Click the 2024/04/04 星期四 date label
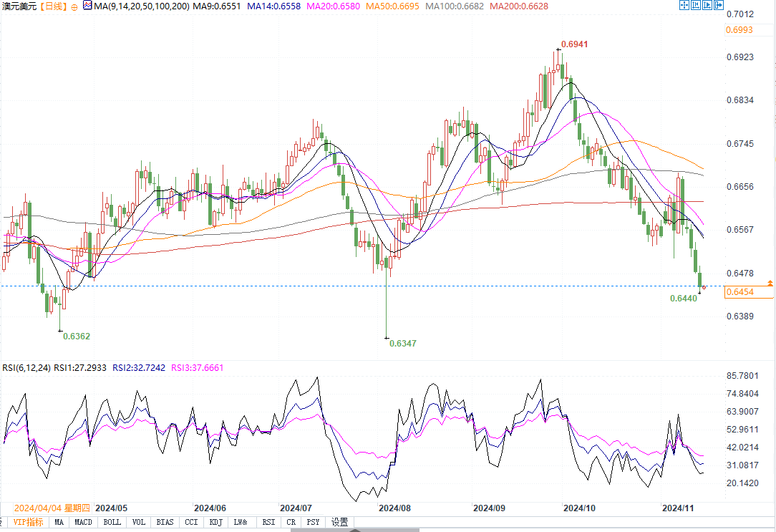This screenshot has height=532, width=776. click(52, 508)
